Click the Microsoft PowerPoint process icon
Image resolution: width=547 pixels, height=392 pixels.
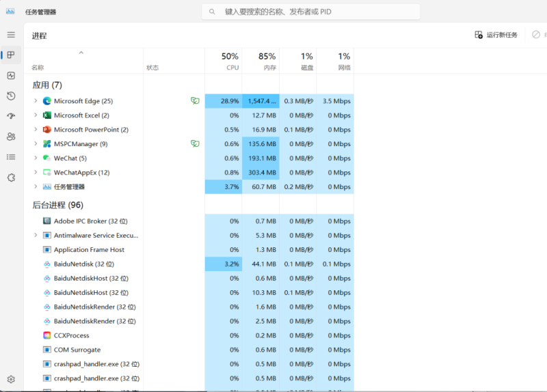[x=46, y=130]
